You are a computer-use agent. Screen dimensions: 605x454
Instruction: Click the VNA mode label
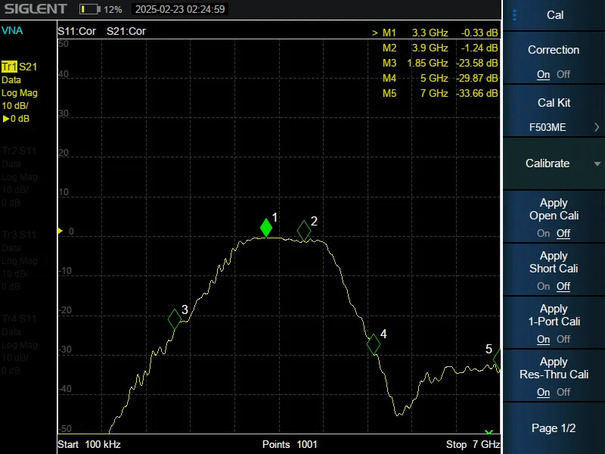[x=12, y=30]
